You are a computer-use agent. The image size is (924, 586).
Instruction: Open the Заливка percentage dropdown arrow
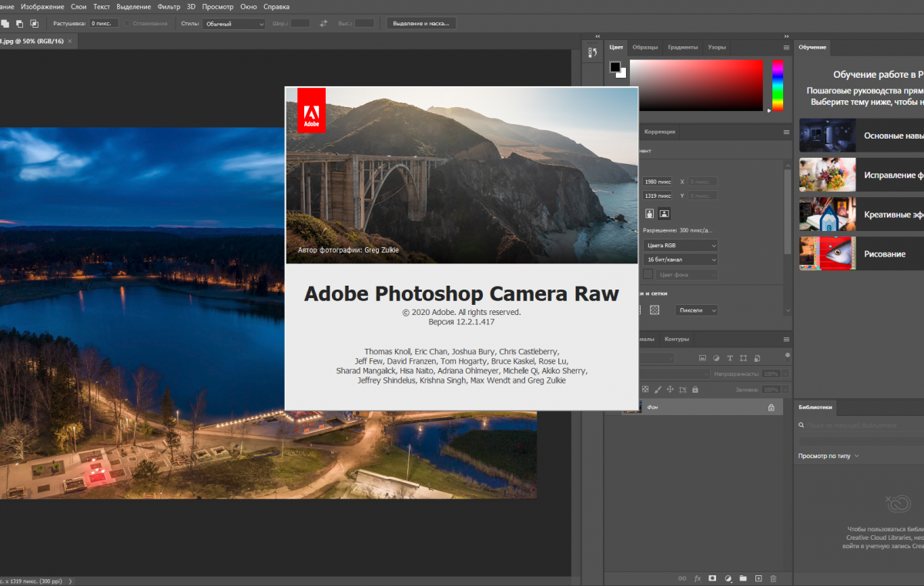(x=785, y=390)
